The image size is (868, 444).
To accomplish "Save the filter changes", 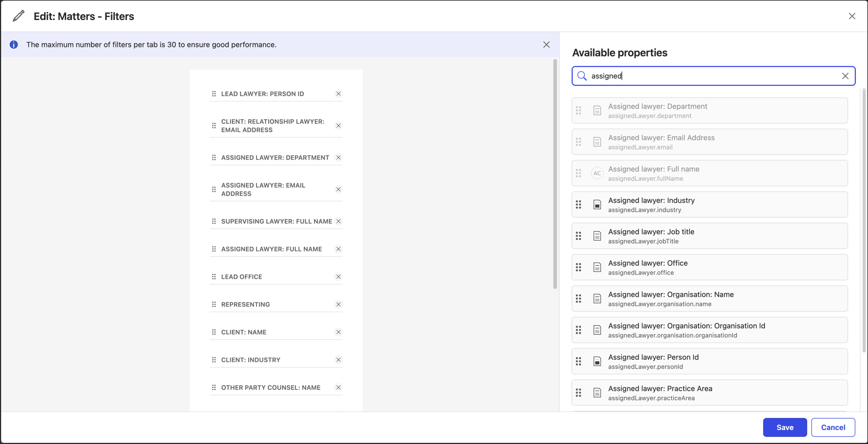I will [x=785, y=427].
